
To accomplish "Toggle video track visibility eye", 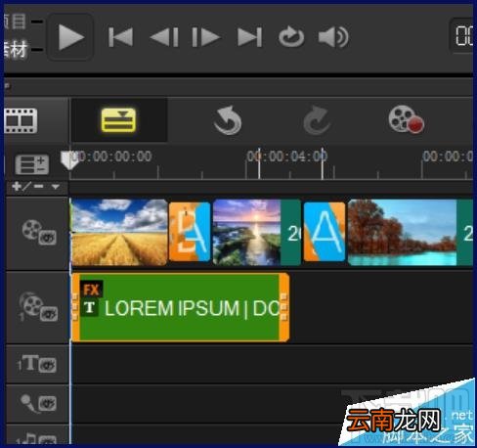I will click(47, 238).
